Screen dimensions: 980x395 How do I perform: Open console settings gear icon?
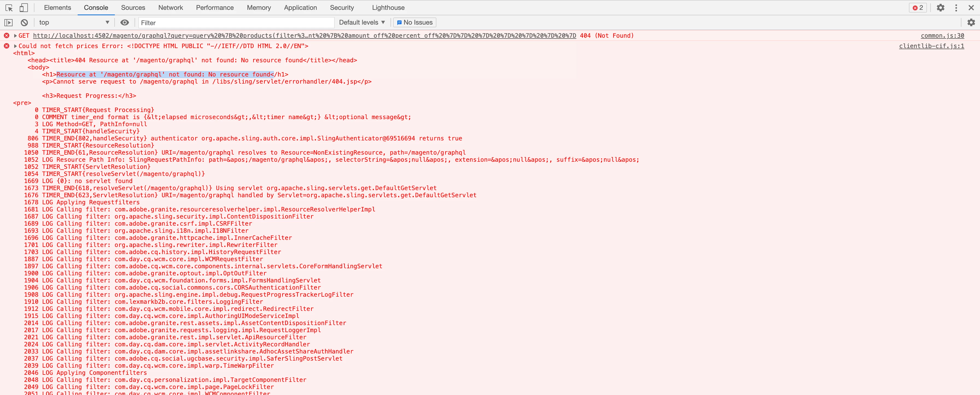(971, 22)
